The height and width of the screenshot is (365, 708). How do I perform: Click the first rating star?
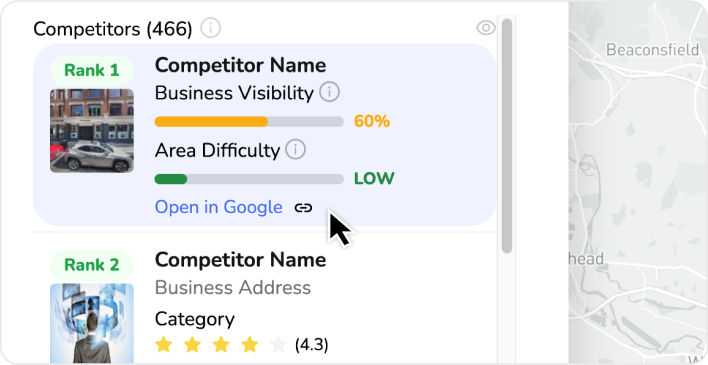[x=163, y=345]
